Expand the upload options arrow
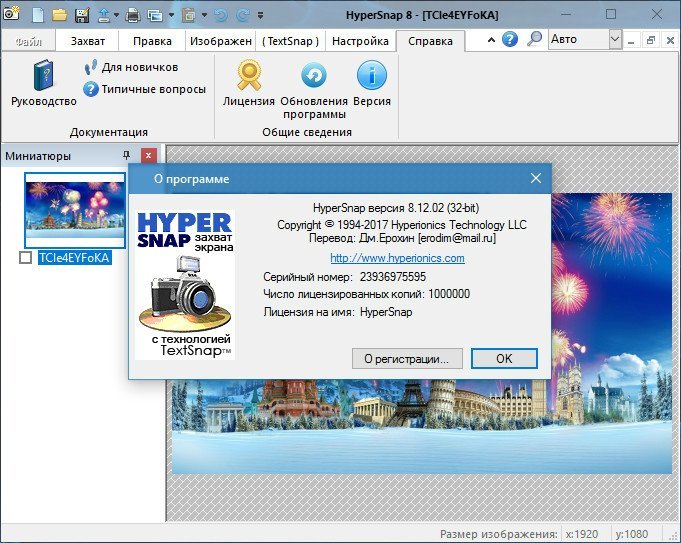The image size is (681, 543). (116, 15)
